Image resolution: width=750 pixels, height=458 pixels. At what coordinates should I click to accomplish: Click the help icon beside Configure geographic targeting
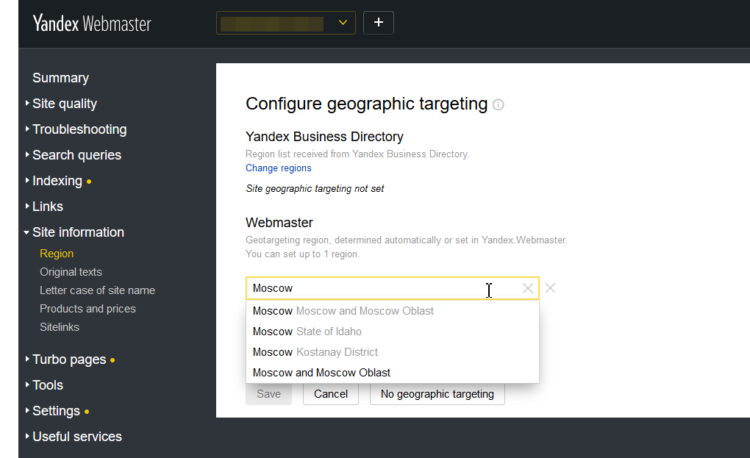tap(498, 104)
